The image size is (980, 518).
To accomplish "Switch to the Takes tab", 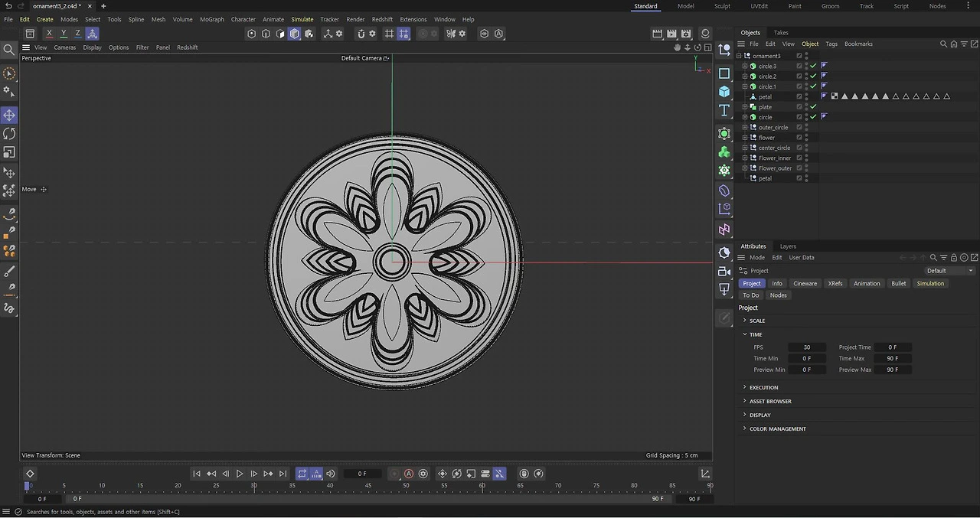I will 781,33.
